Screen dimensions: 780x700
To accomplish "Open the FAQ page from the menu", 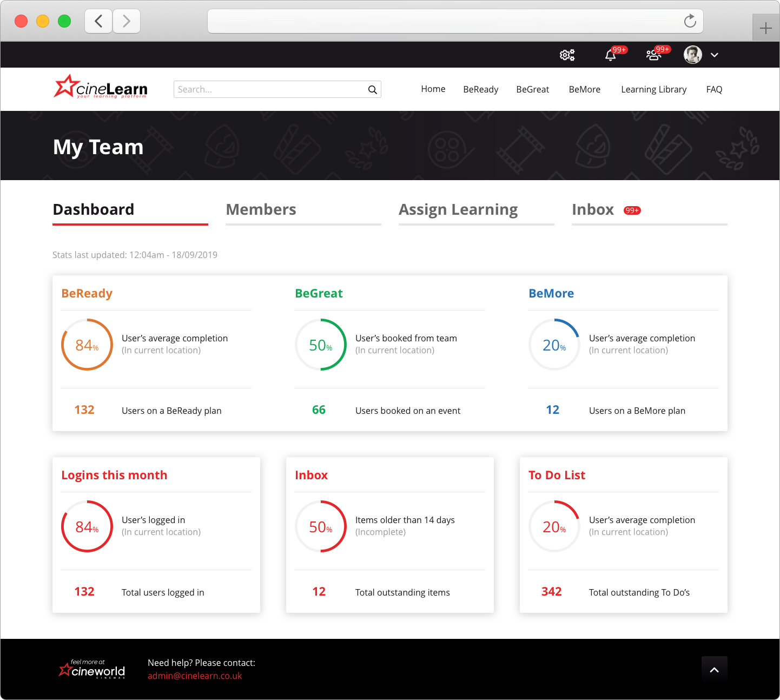I will point(714,89).
